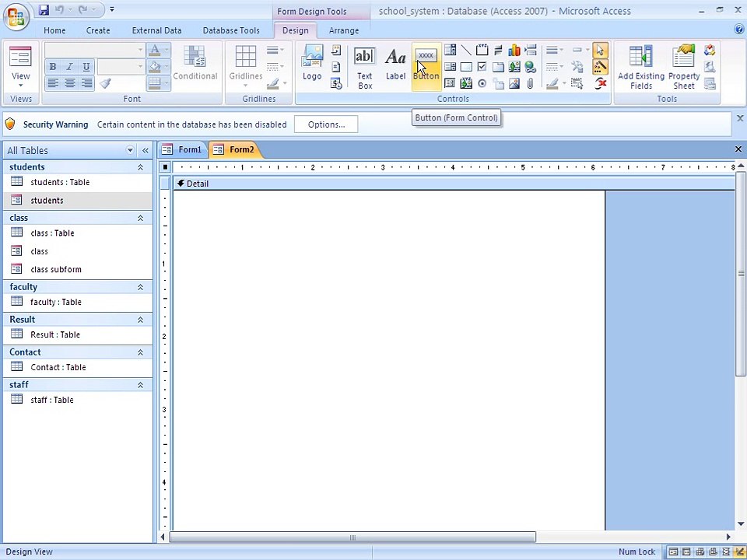Open the font name combo box

click(x=94, y=50)
